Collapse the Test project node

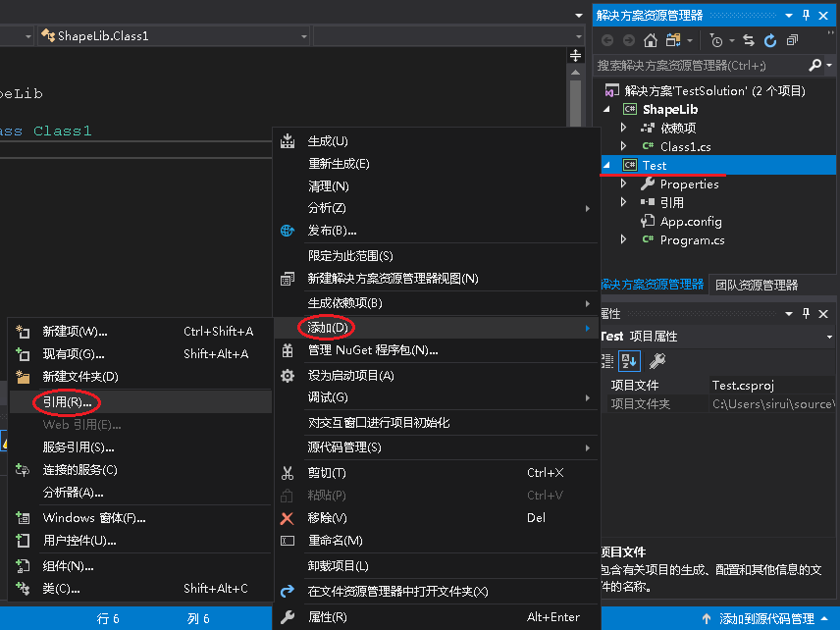pos(607,165)
